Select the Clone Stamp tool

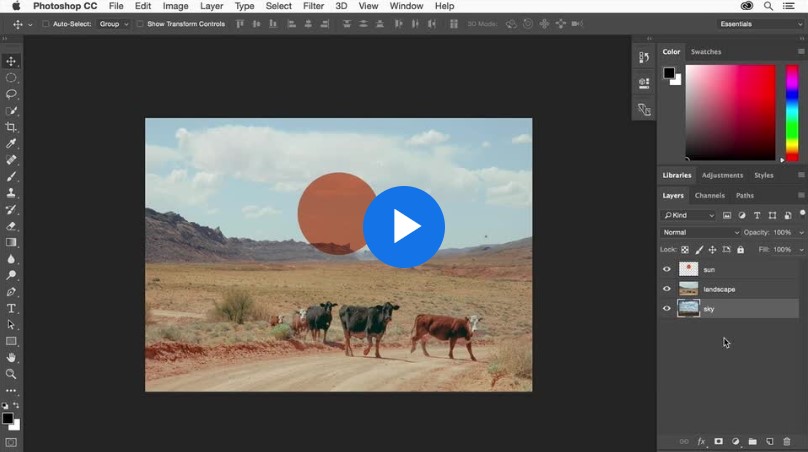11,193
